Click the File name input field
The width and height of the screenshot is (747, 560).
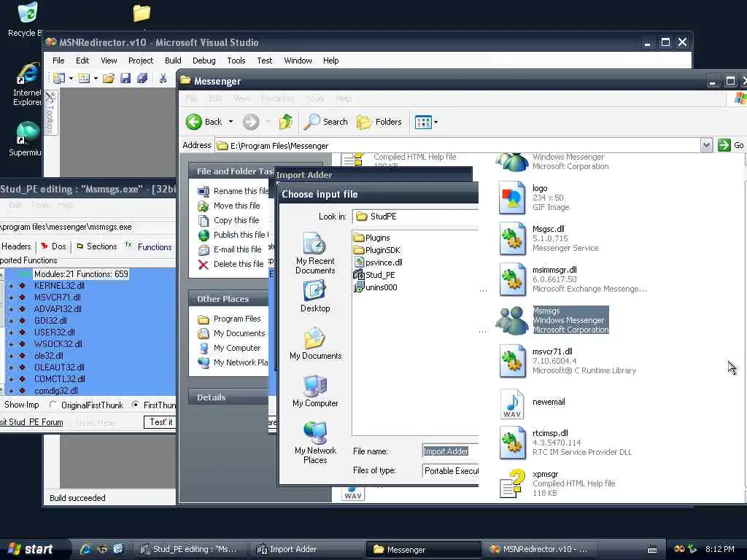(451, 451)
